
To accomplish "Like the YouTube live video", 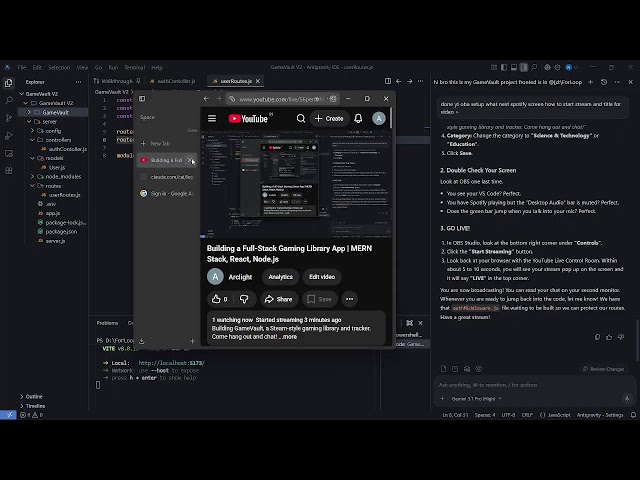I will (220, 299).
